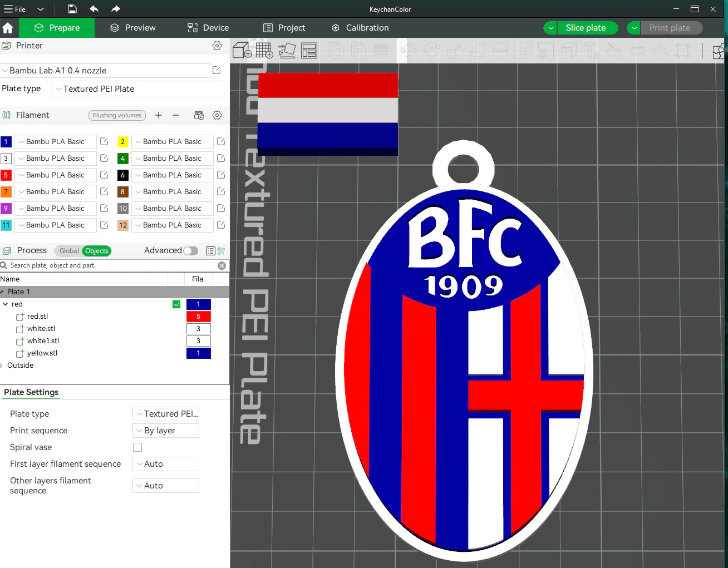Open Other layers filament sequence dropdown
This screenshot has width=728, height=568.
click(x=166, y=486)
